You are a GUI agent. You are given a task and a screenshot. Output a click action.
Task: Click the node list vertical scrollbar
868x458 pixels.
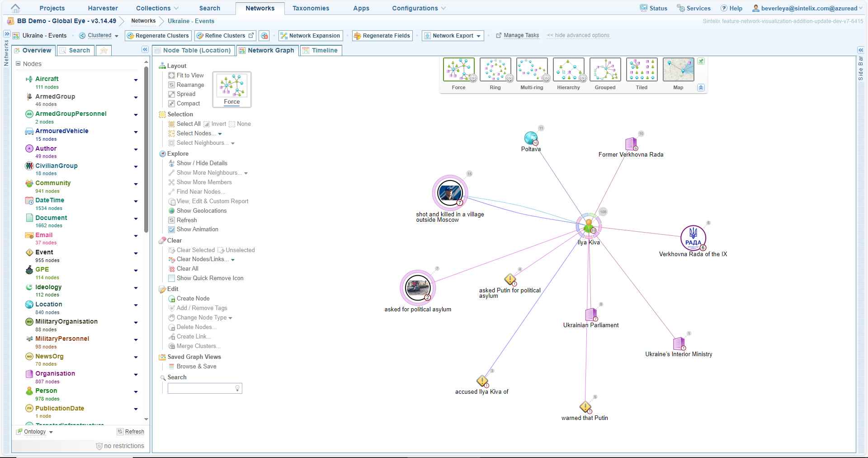coord(146,149)
